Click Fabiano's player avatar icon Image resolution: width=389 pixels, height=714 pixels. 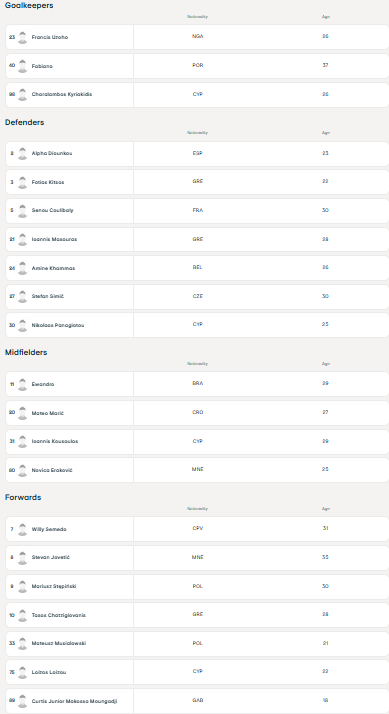(x=22, y=66)
